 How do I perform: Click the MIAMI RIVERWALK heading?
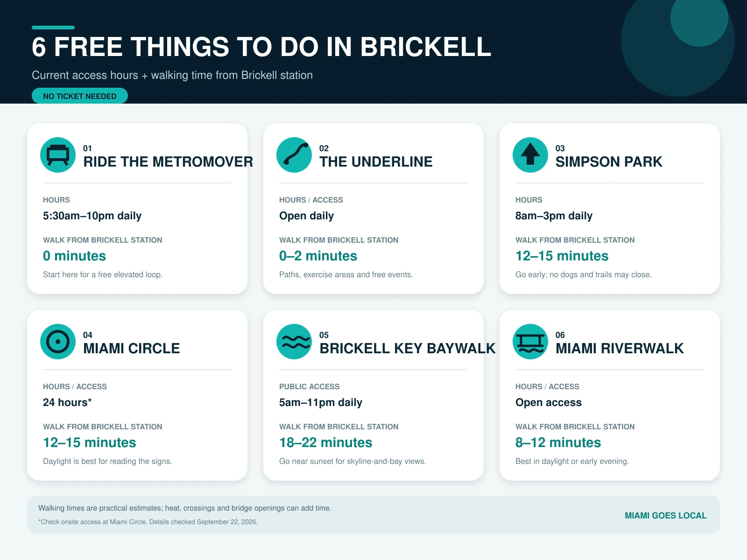[x=620, y=348]
